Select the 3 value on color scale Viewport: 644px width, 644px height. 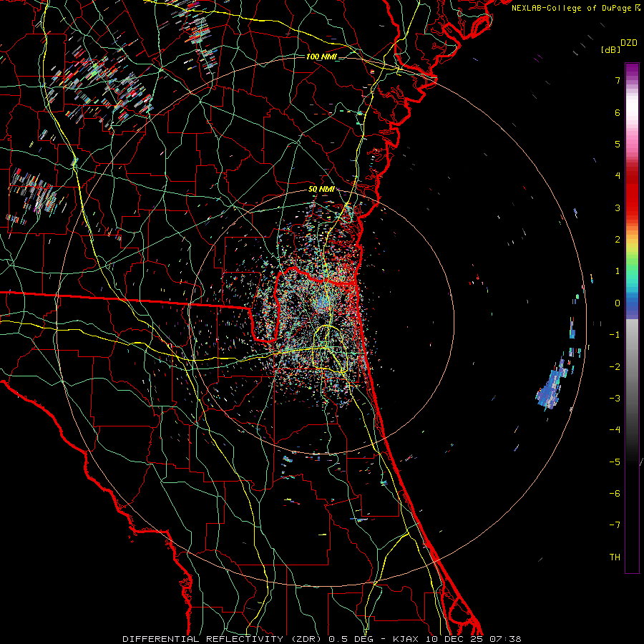point(618,208)
